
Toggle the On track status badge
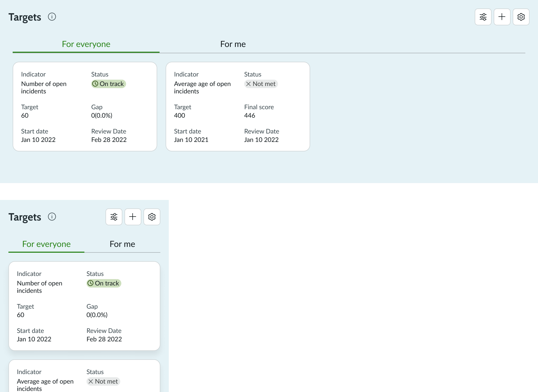tap(108, 84)
